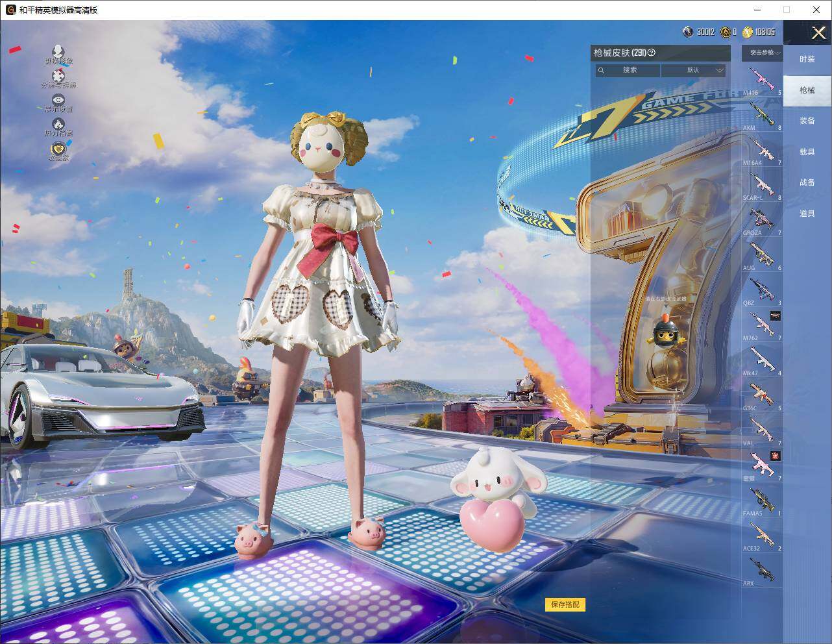The height and width of the screenshot is (644, 832).
Task: Open the 分解与拆解 puzzle-piece icon
Action: [x=58, y=76]
